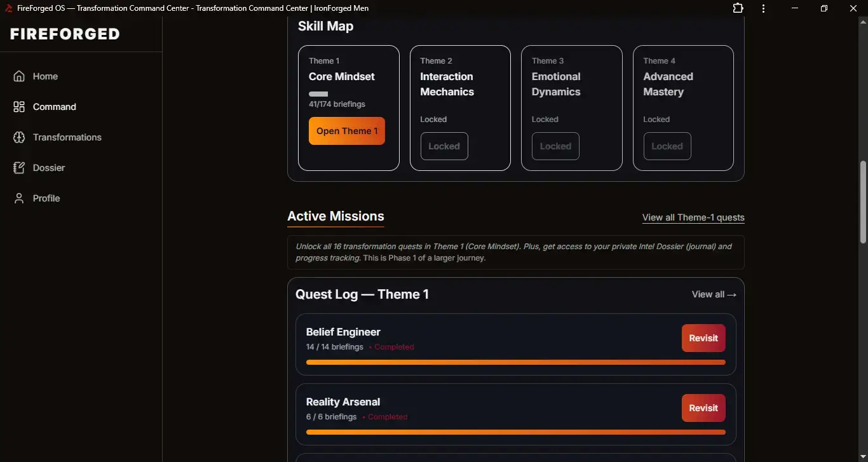Click the Transformations brain icon
This screenshot has height=462, width=868.
(19, 137)
